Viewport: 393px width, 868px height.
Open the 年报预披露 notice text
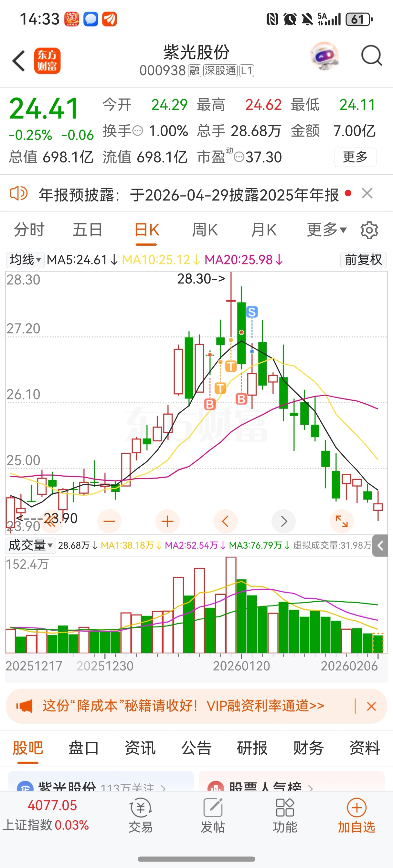click(x=188, y=195)
